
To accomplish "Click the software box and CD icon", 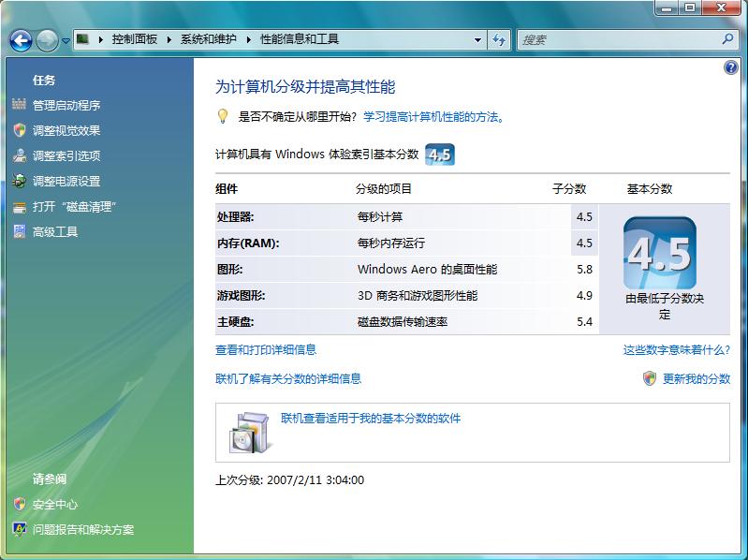I will coord(251,434).
